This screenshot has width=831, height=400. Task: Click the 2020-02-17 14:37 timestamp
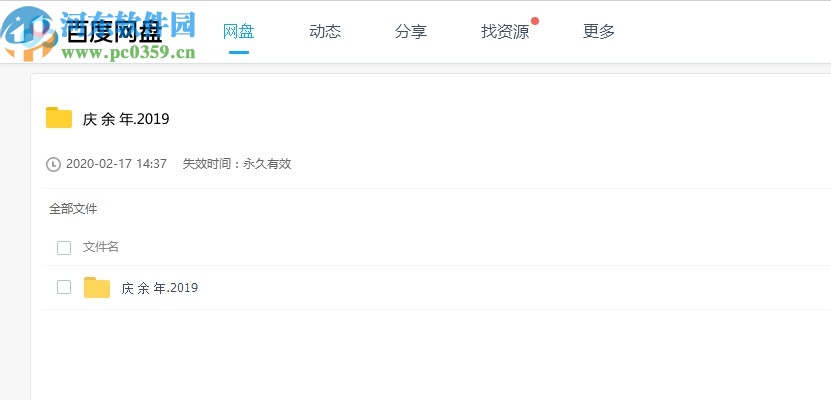click(x=116, y=164)
